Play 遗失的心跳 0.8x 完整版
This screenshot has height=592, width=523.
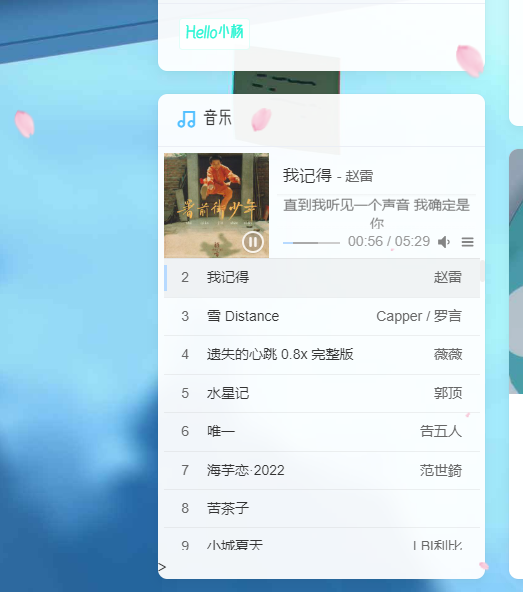click(322, 355)
